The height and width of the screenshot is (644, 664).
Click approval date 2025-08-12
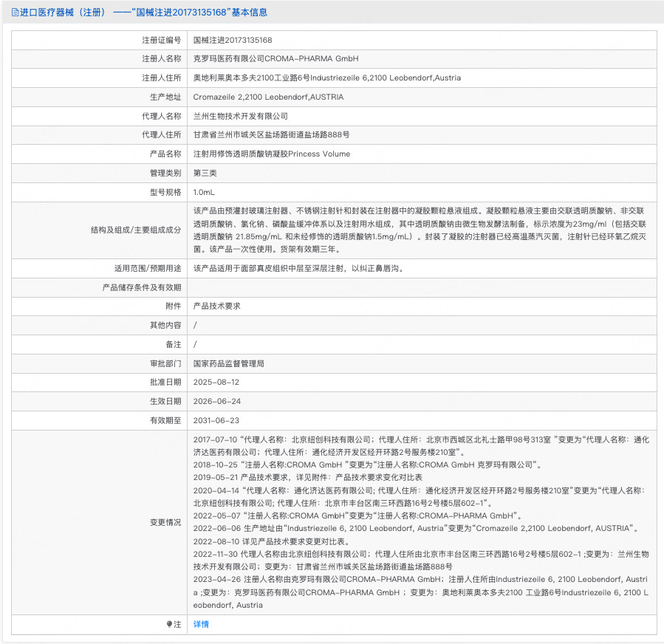[x=216, y=382]
